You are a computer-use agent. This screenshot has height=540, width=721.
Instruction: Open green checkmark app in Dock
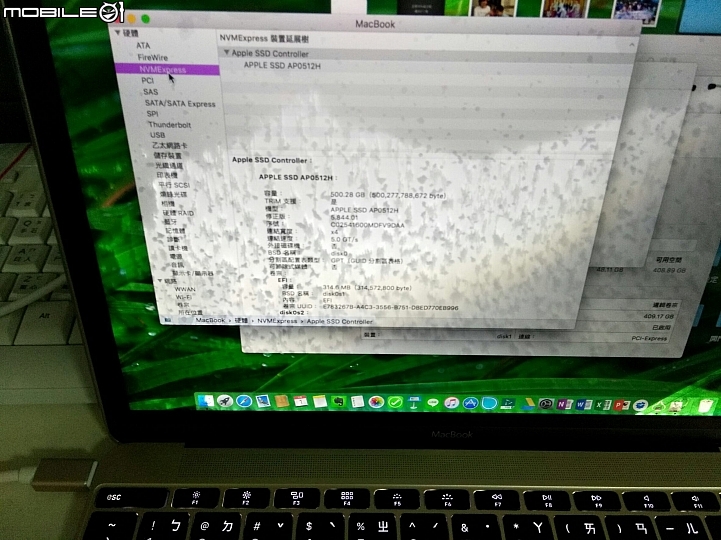[395, 402]
